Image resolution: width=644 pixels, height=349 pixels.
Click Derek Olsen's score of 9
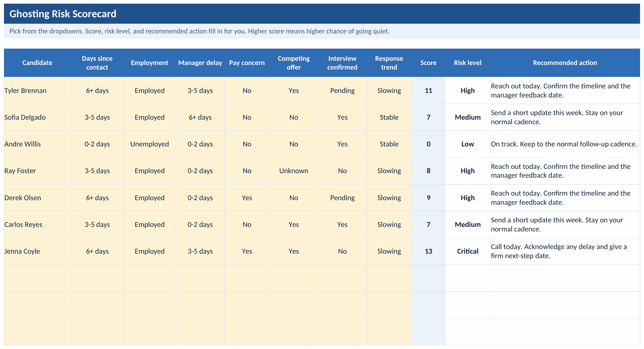pyautogui.click(x=429, y=198)
